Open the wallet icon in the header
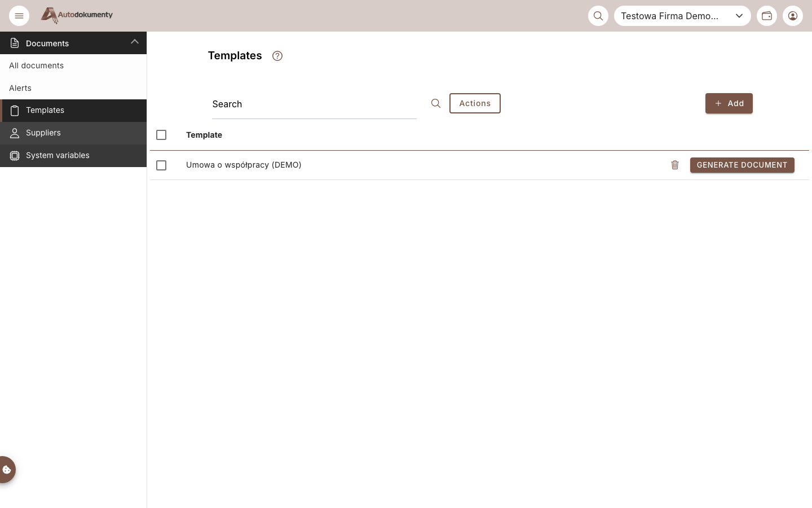This screenshot has height=508, width=812. [x=767, y=16]
